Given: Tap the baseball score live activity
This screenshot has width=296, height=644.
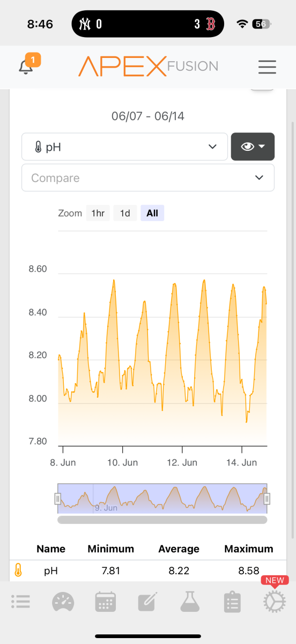Looking at the screenshot, I should tap(147, 24).
